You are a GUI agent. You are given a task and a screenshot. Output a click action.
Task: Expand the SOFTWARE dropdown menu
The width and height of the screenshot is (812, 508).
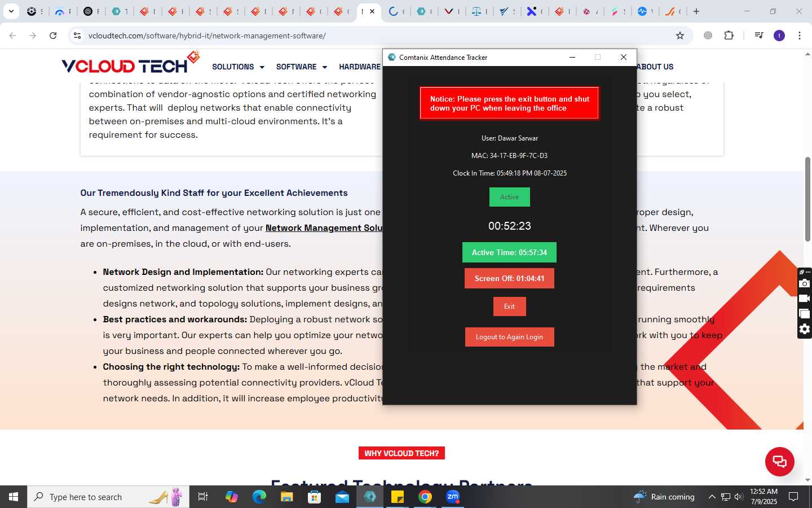tap(302, 67)
